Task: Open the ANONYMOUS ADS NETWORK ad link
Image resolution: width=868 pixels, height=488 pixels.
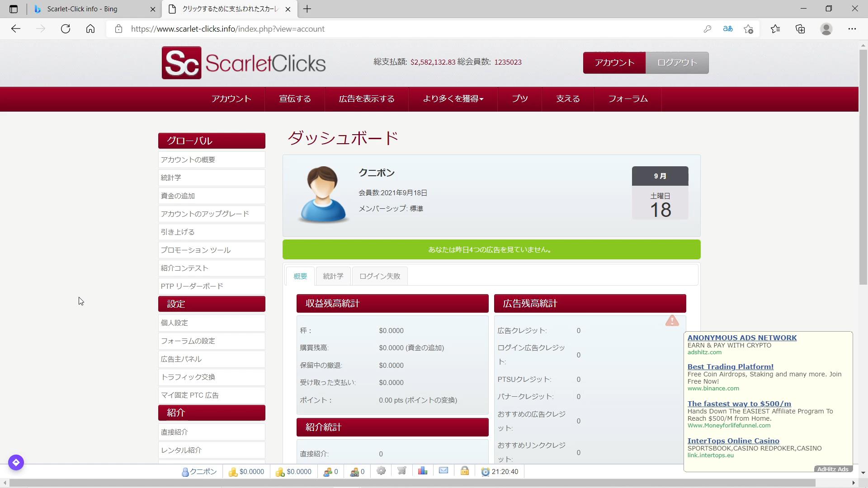Action: click(742, 338)
